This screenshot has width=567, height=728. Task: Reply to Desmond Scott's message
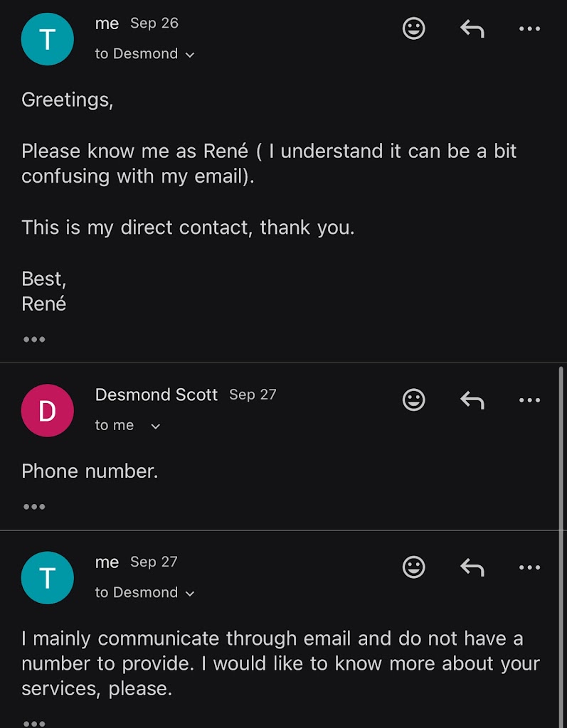point(472,400)
